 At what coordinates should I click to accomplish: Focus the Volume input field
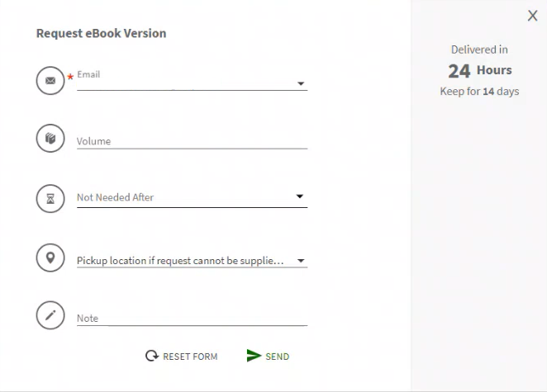coord(192,141)
